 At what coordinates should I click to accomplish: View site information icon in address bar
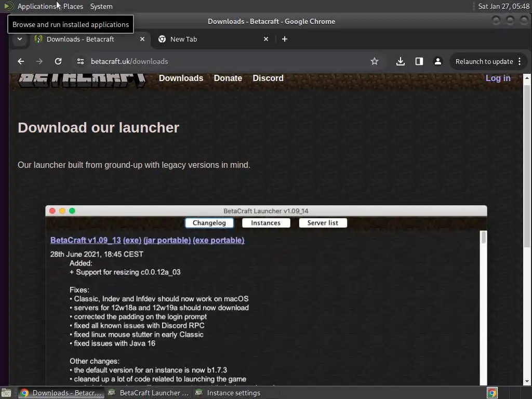(x=81, y=61)
